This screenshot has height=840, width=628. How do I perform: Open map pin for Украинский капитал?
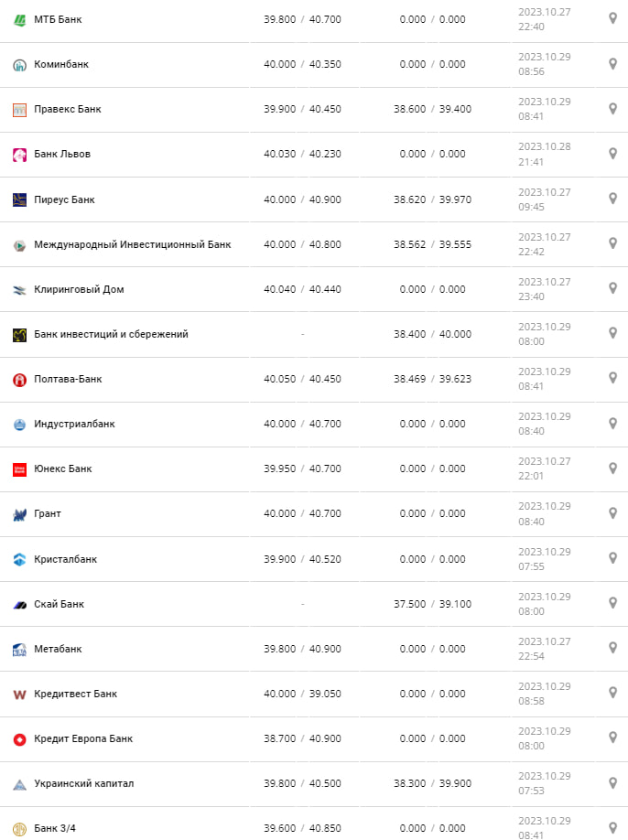[x=613, y=783]
